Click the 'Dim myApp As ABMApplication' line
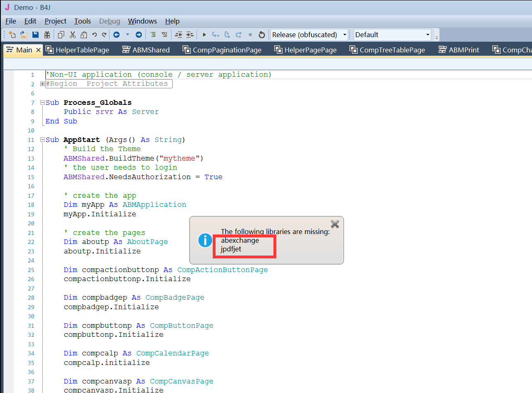The width and height of the screenshot is (532, 393). [x=125, y=205]
